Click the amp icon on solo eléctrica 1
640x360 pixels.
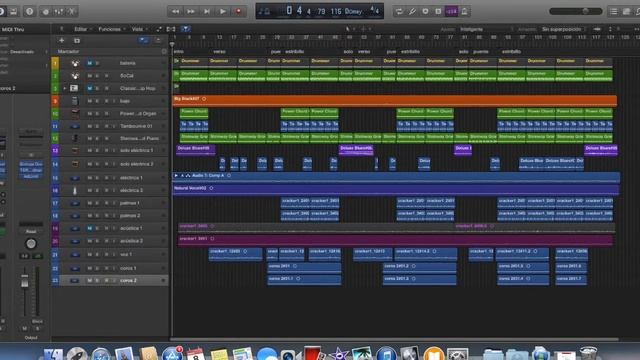(75, 151)
